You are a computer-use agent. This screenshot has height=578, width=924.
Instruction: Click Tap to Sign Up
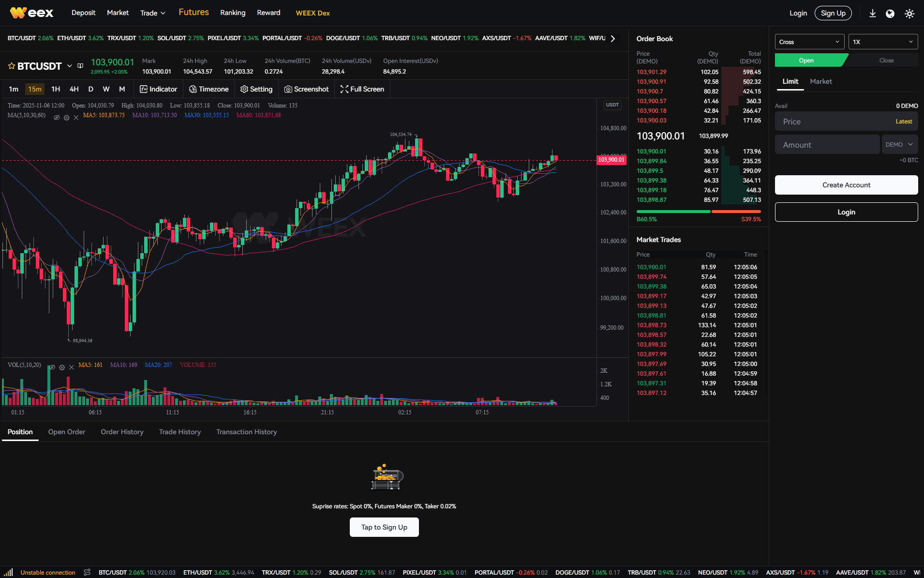point(384,527)
